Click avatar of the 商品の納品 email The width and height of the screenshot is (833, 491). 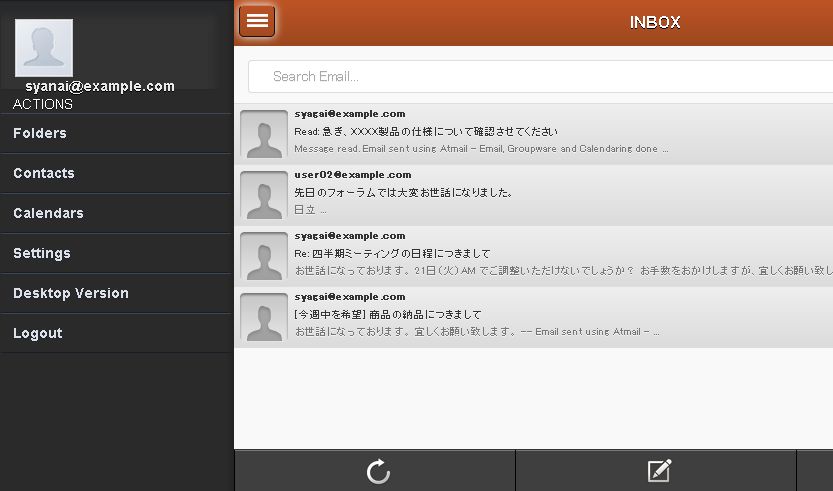tap(264, 316)
